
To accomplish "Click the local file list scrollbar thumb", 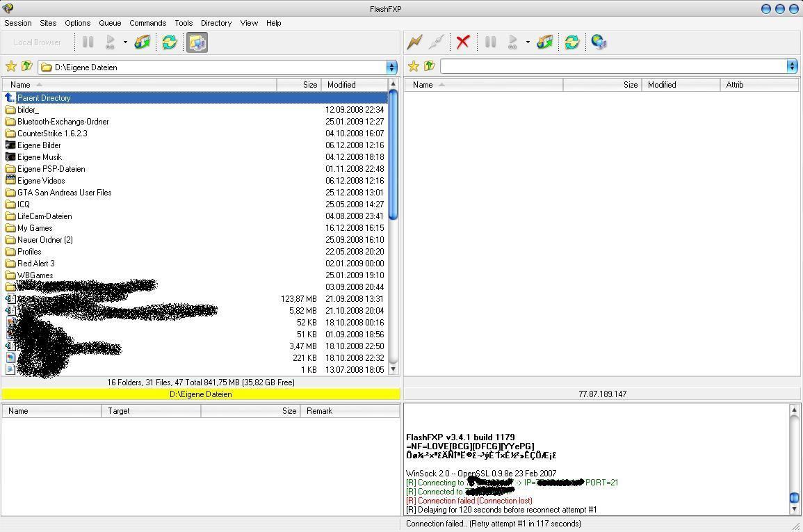I will [x=394, y=155].
